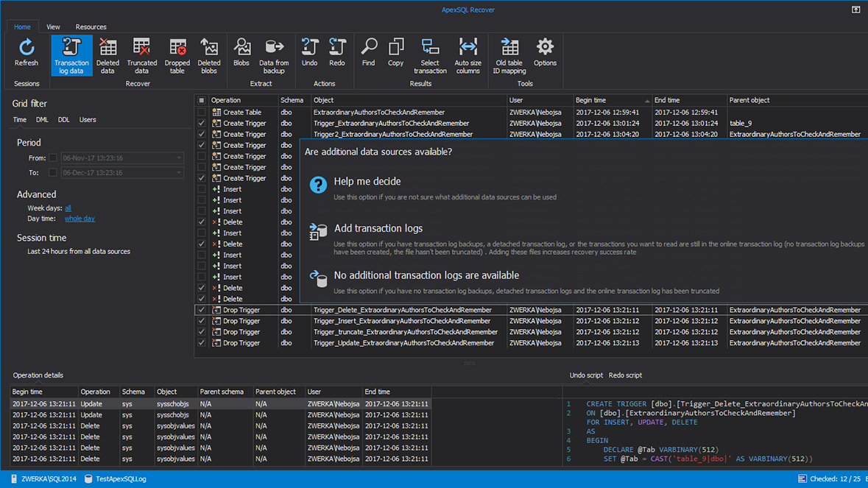Sort grid by Begin time column header

click(591, 100)
